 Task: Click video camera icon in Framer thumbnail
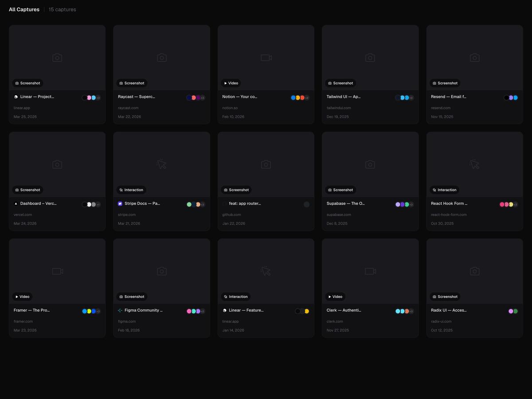pos(57,271)
